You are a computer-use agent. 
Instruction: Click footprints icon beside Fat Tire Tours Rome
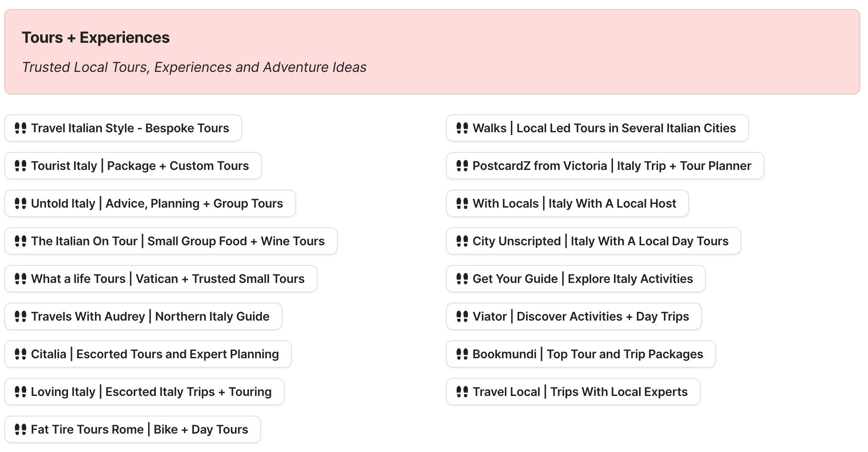pos(21,429)
